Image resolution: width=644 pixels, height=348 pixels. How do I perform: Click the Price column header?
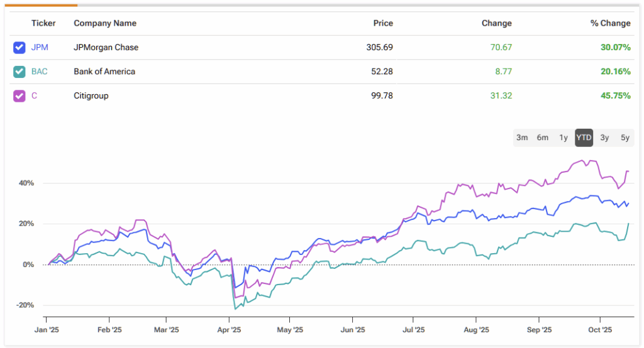[x=382, y=23]
